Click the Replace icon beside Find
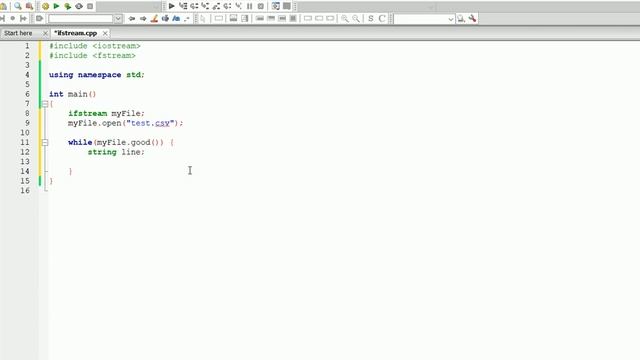640x360 pixels. (x=29, y=6)
